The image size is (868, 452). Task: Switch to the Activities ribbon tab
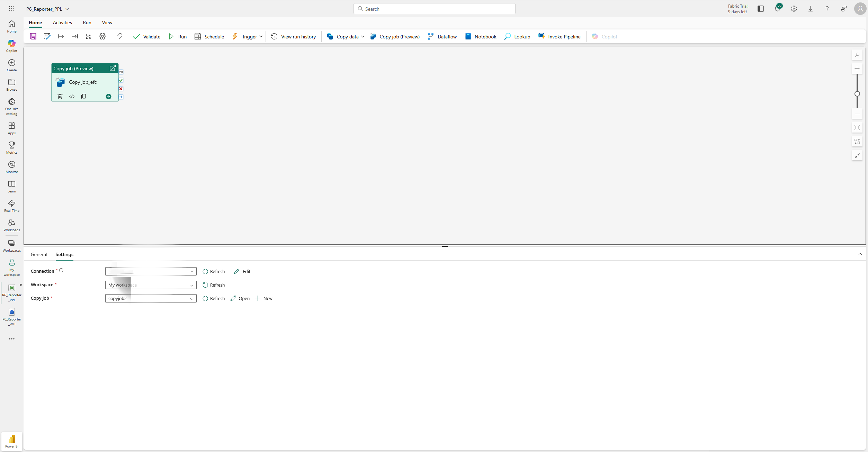coord(62,22)
